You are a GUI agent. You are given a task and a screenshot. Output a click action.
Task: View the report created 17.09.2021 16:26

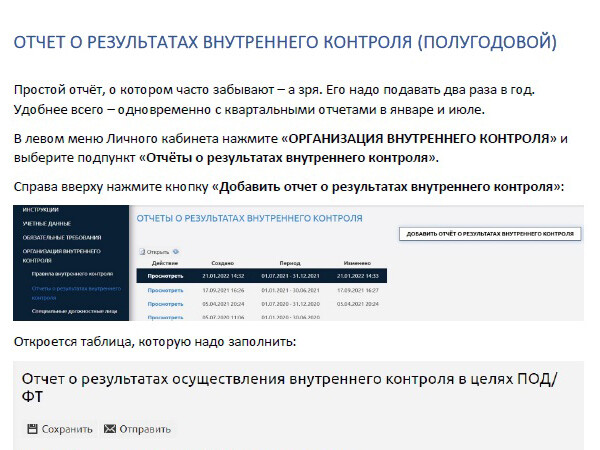pos(165,290)
